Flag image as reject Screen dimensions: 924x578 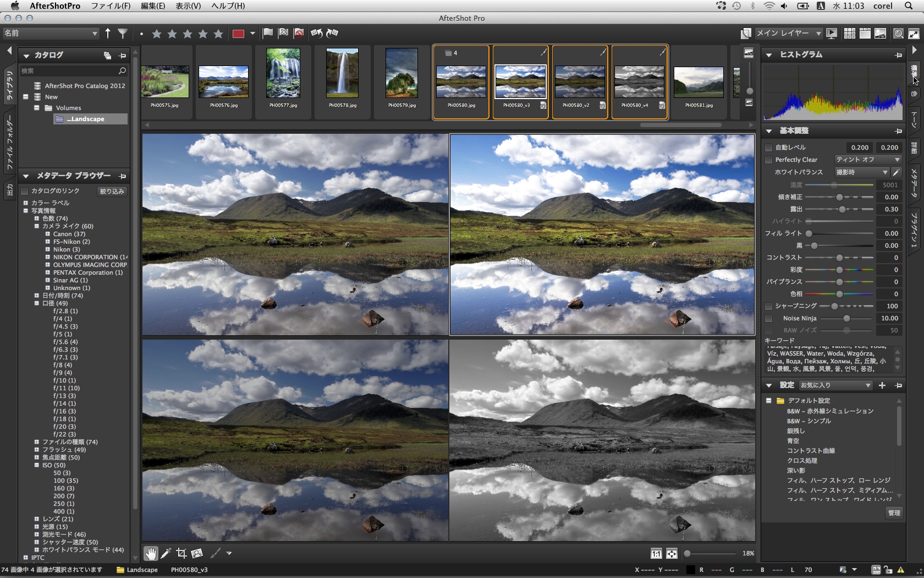click(x=283, y=33)
